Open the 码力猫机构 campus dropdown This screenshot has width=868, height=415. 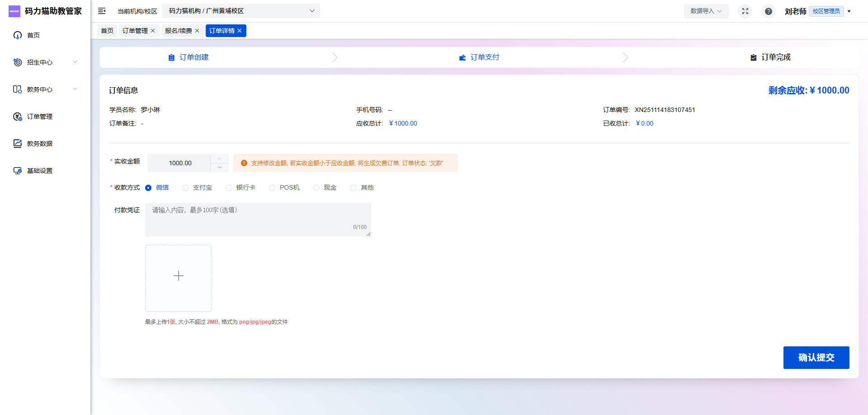[241, 11]
